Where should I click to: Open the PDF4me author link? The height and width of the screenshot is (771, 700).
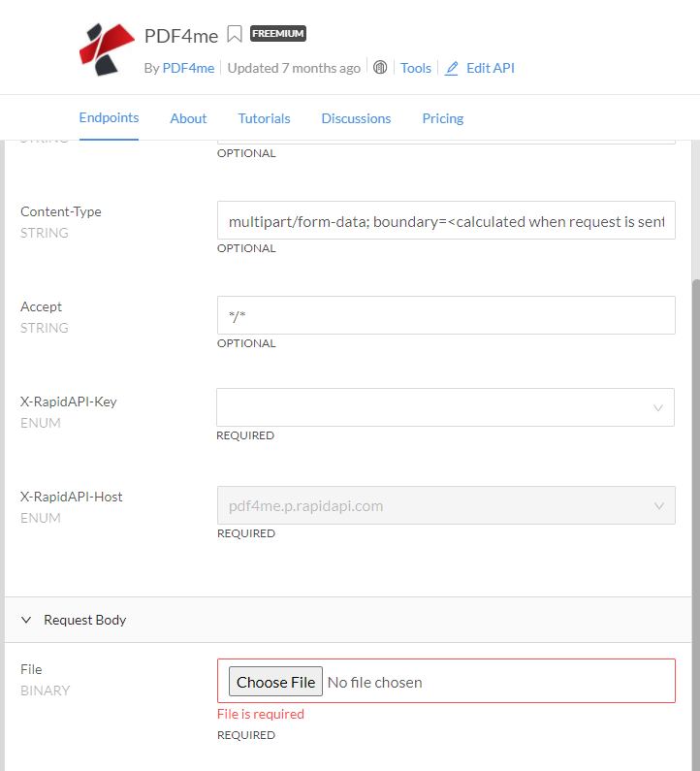click(x=188, y=68)
